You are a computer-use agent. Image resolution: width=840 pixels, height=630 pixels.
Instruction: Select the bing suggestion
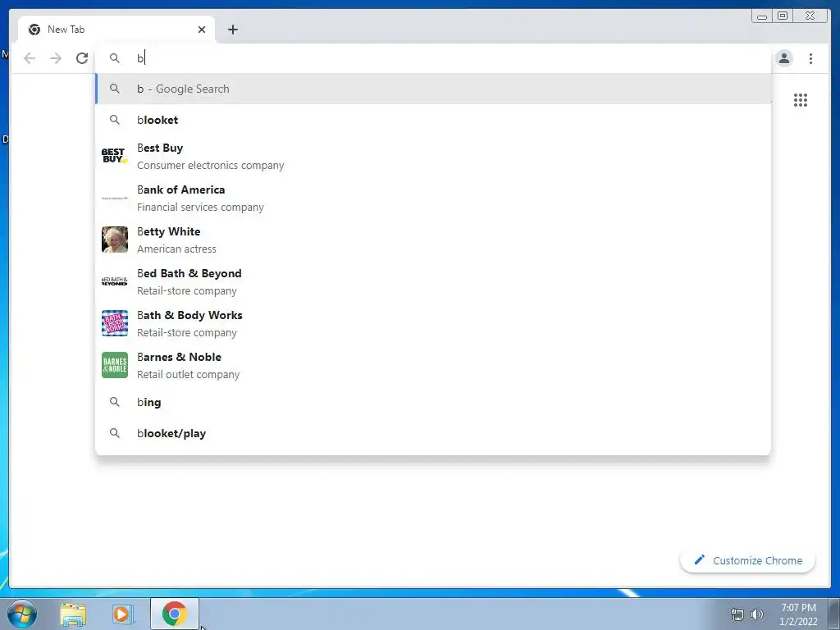pos(433,402)
